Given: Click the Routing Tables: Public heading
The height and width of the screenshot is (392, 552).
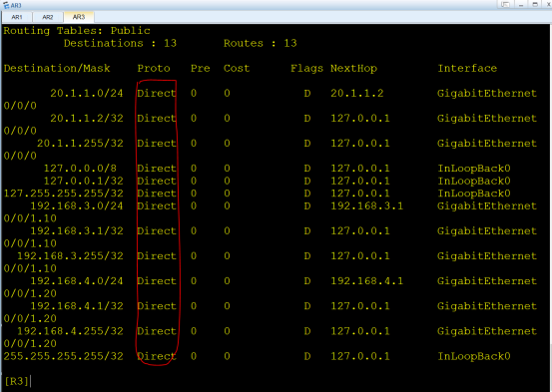Looking at the screenshot, I should (77, 31).
